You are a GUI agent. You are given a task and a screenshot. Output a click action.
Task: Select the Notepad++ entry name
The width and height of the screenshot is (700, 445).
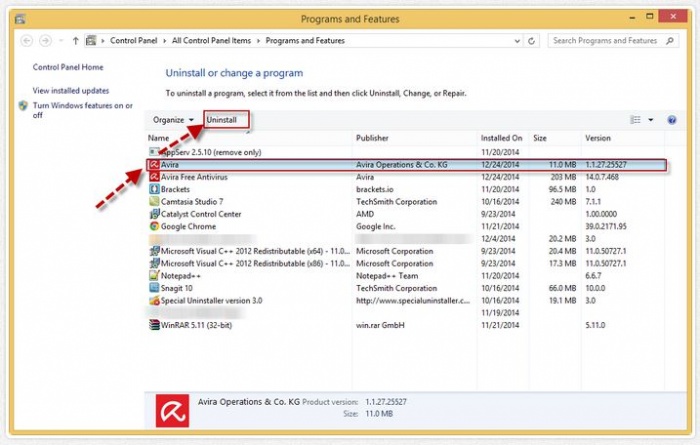[x=180, y=276]
